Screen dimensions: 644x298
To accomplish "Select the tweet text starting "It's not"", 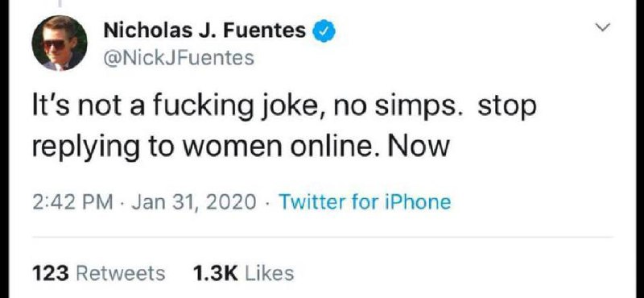I will (284, 126).
